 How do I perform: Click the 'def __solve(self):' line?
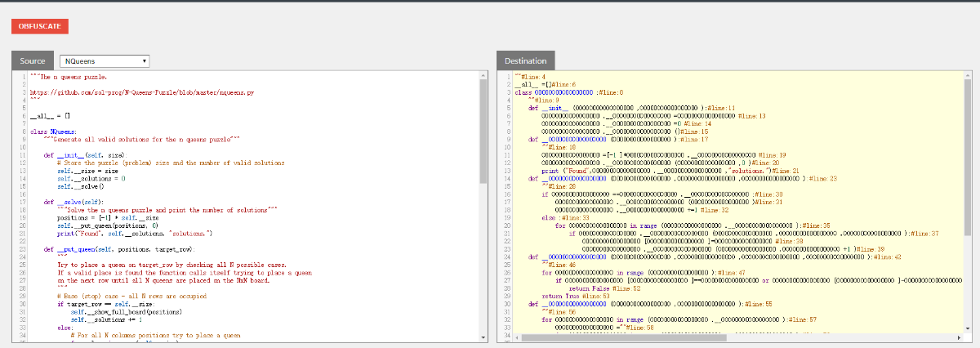74,200
